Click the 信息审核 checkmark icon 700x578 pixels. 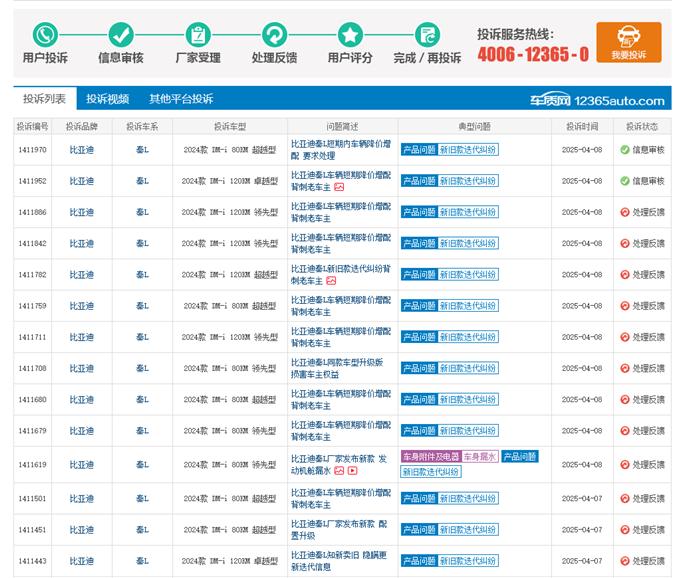(121, 35)
